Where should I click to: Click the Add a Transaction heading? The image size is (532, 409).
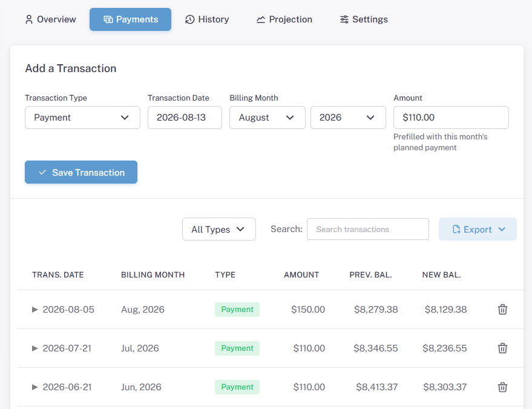(71, 68)
